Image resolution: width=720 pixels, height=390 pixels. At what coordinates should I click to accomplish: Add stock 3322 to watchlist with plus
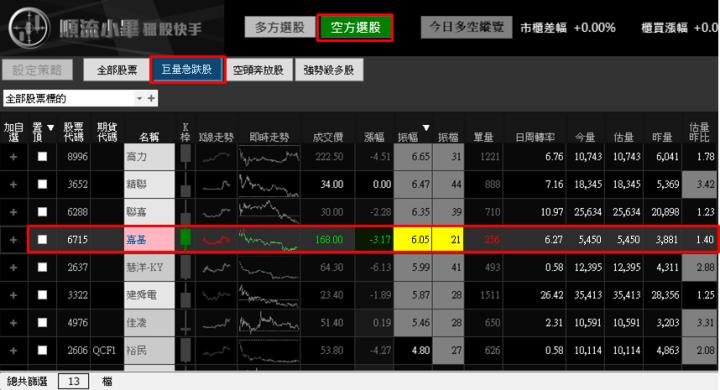point(13,295)
